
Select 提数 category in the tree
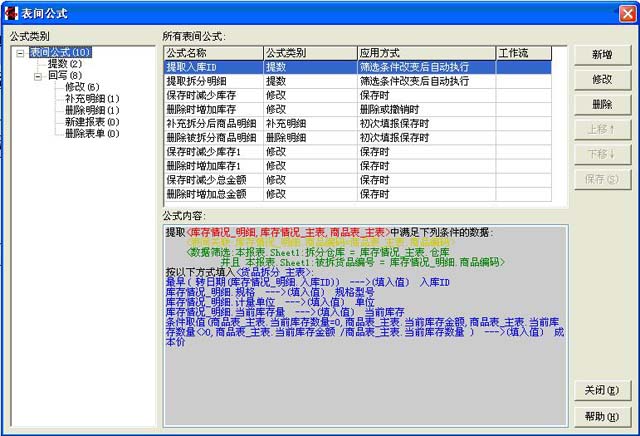(x=64, y=63)
